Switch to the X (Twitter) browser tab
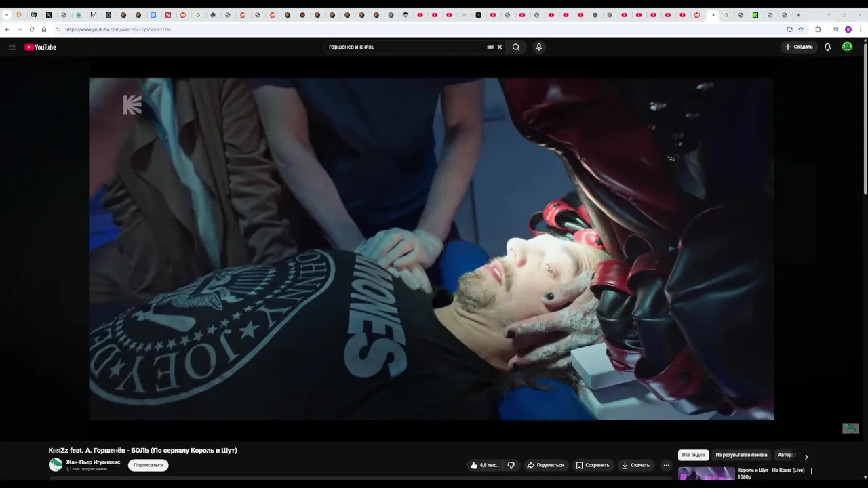 (x=49, y=15)
